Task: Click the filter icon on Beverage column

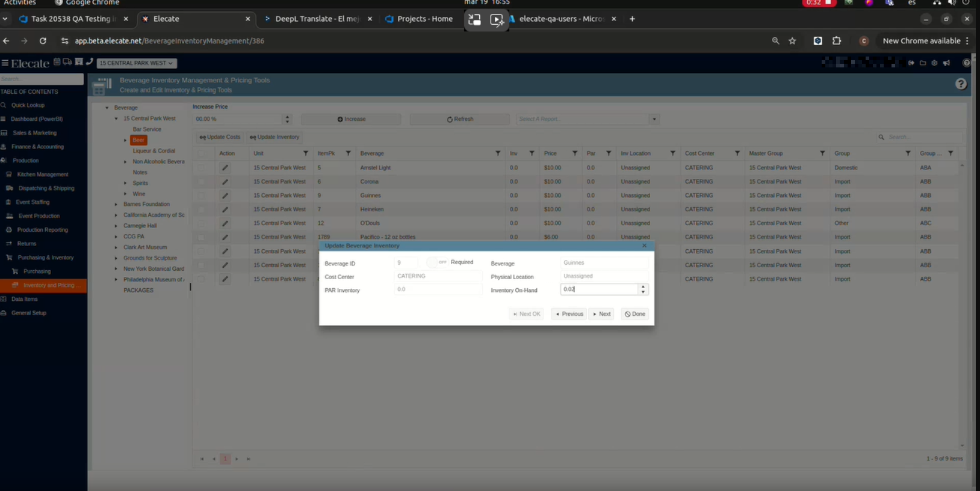Action: coord(497,153)
